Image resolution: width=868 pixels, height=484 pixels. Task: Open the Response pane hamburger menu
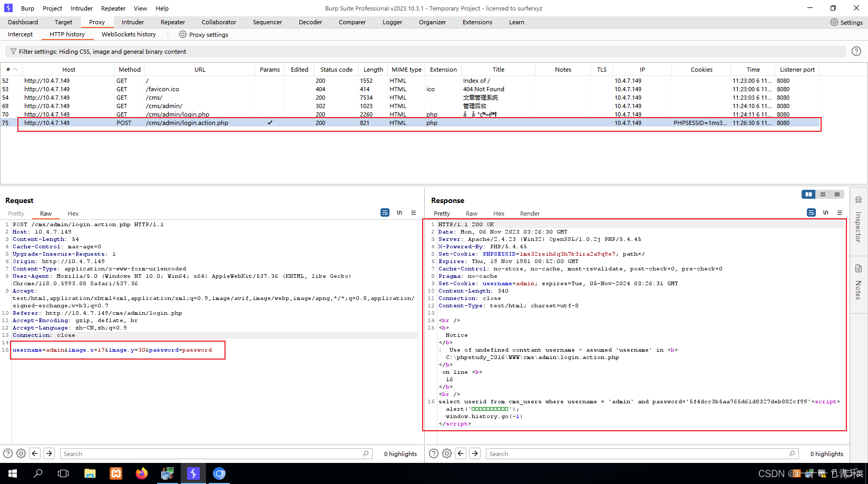840,212
